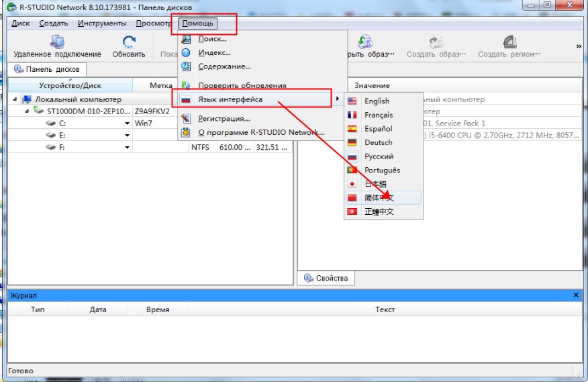Viewport: 588px width, 382px height.
Task: Click the Удаленное подключение toolbar icon
Action: pos(57,43)
